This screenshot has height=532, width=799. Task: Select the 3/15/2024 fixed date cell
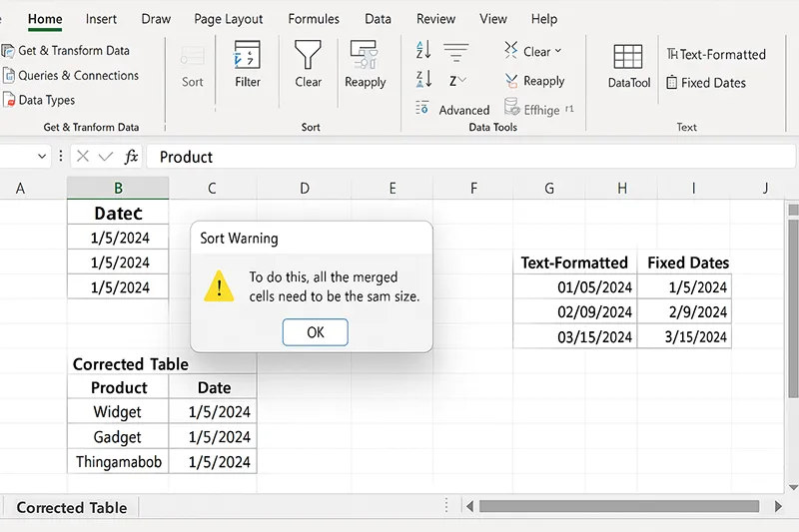(x=684, y=336)
